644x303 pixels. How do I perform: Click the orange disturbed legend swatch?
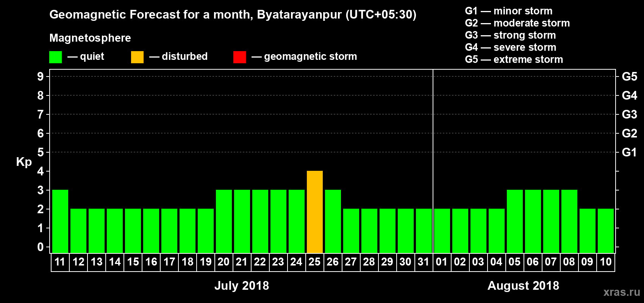click(x=137, y=57)
